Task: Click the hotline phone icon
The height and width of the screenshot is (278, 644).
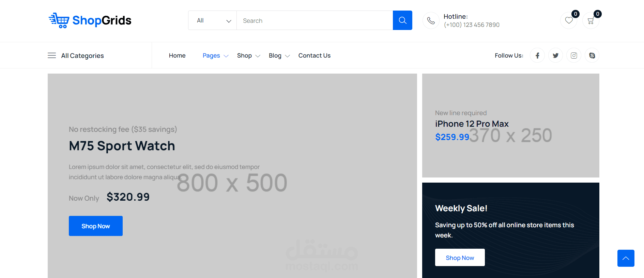Action: click(x=431, y=21)
